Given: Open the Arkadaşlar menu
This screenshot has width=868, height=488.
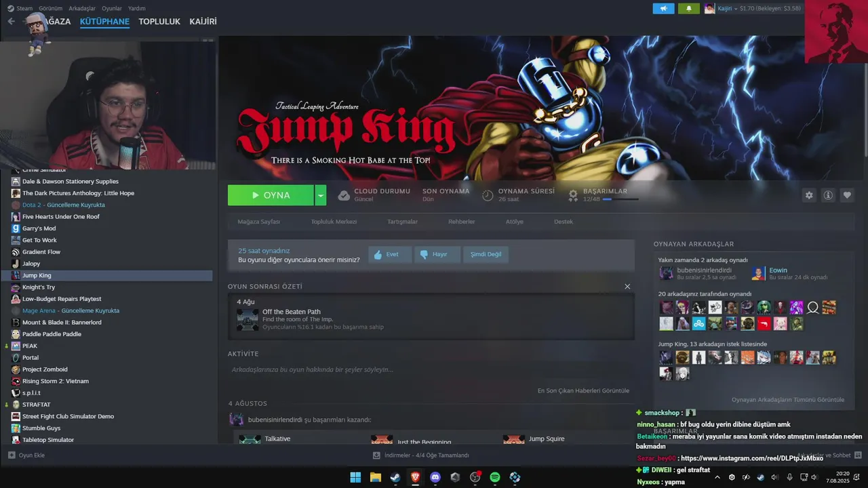Looking at the screenshot, I should point(82,8).
